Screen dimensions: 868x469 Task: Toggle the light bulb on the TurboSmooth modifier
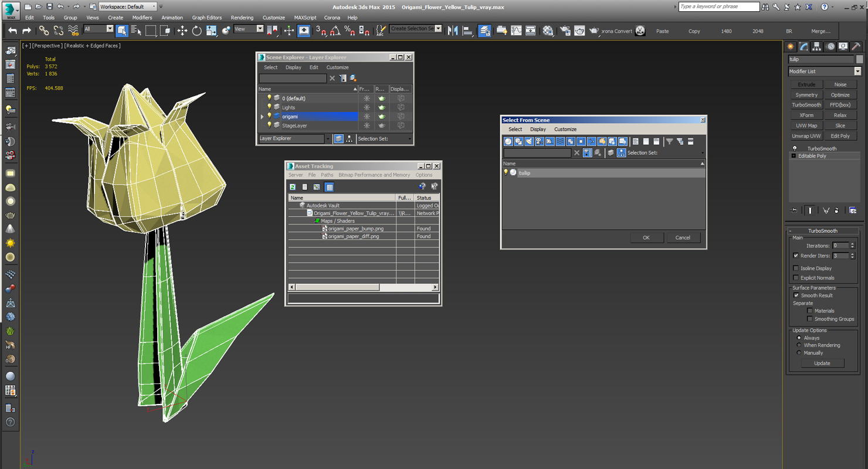click(795, 148)
